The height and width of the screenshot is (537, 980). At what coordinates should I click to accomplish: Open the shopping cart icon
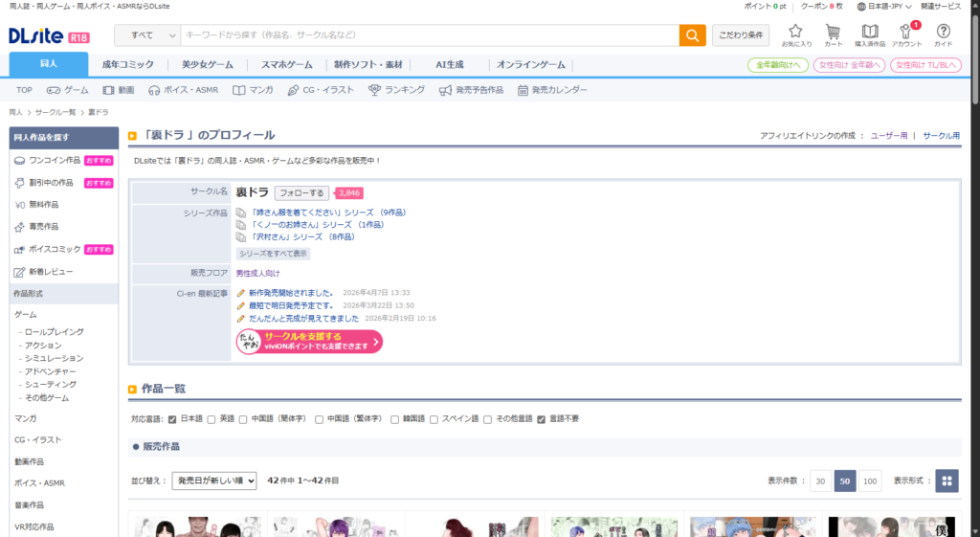833,32
